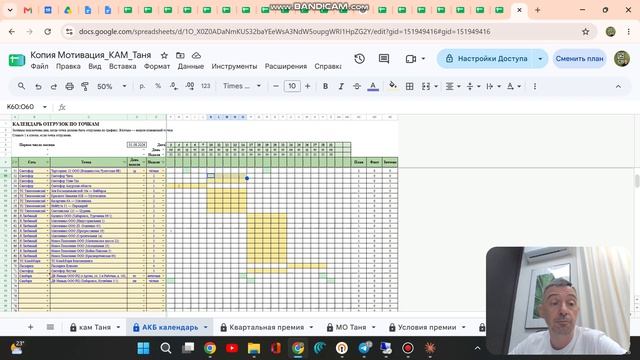Open version history clock icon
The width and height of the screenshot is (640, 360).
tap(360, 59)
